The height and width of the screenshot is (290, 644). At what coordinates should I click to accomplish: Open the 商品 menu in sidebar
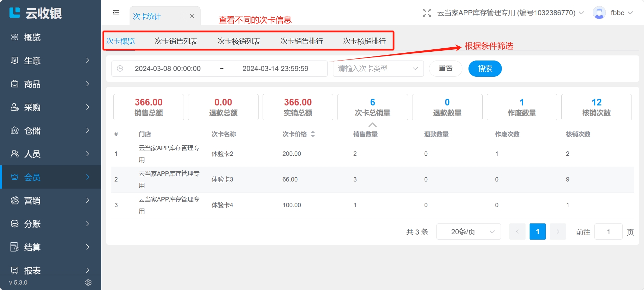[51, 84]
